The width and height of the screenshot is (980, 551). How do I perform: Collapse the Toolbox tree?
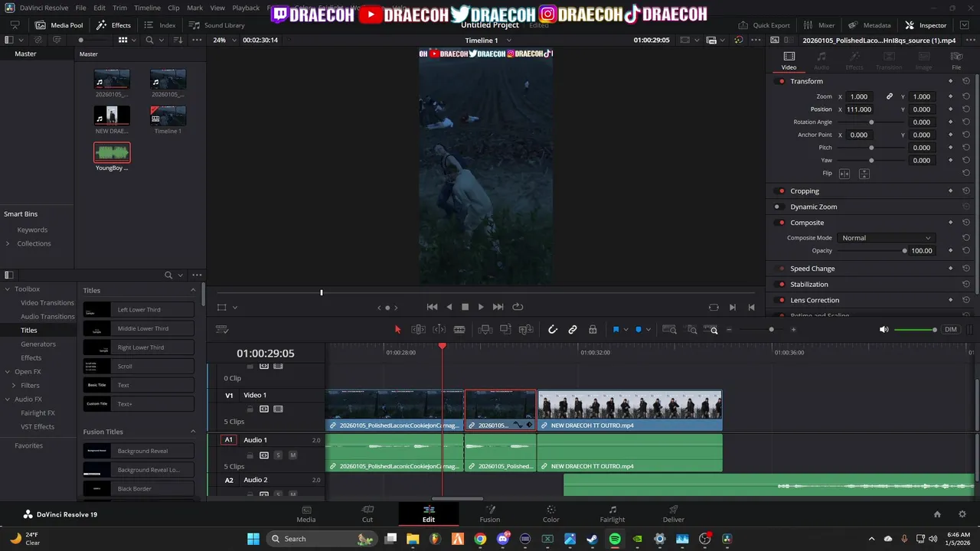(8, 289)
